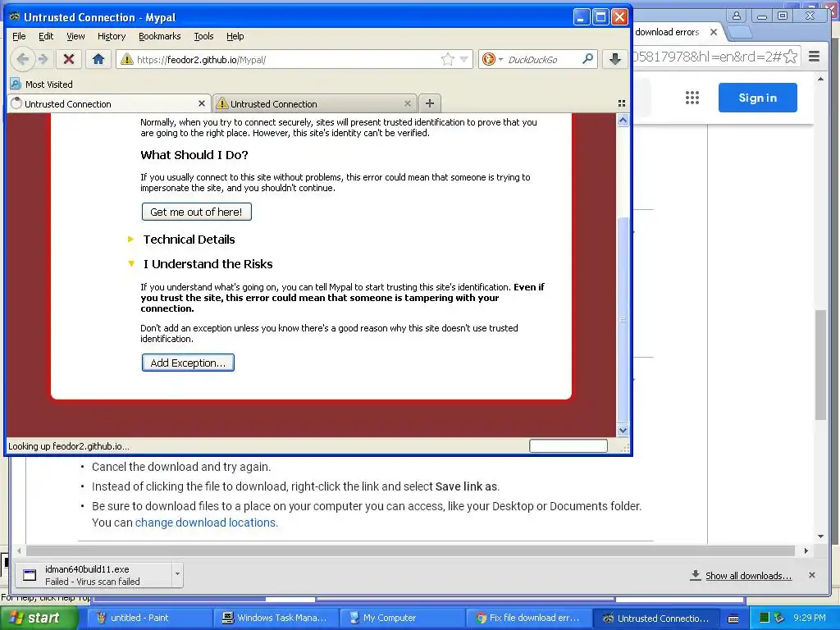Image resolution: width=840 pixels, height=630 pixels.
Task: Switch to My Computer taskbar item
Action: pyautogui.click(x=402, y=618)
